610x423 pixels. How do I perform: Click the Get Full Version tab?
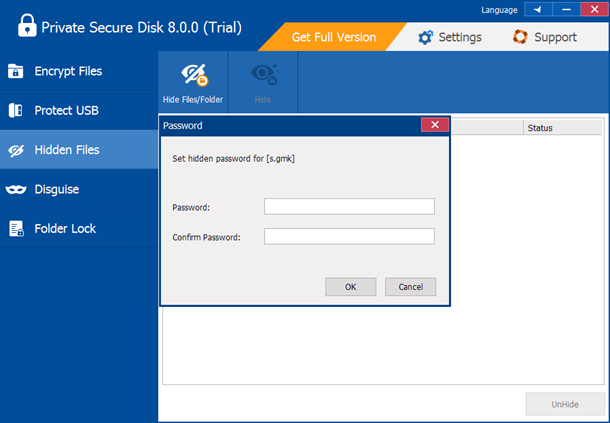click(333, 37)
